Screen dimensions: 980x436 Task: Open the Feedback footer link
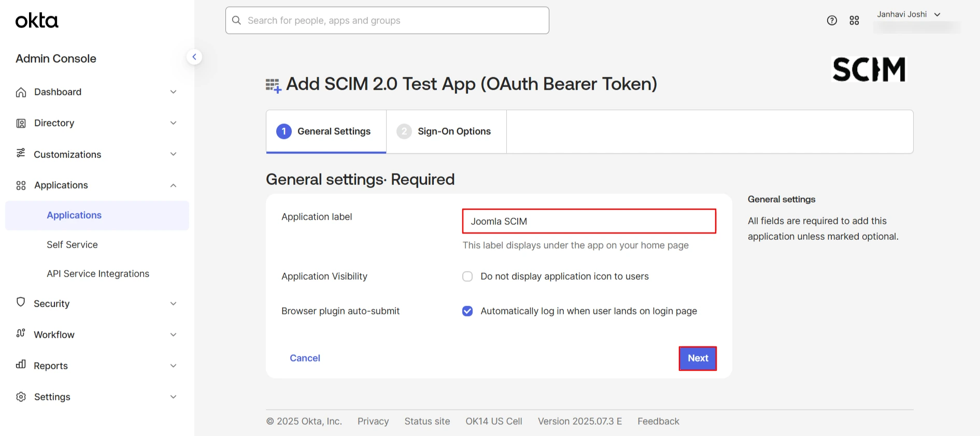pyautogui.click(x=658, y=422)
